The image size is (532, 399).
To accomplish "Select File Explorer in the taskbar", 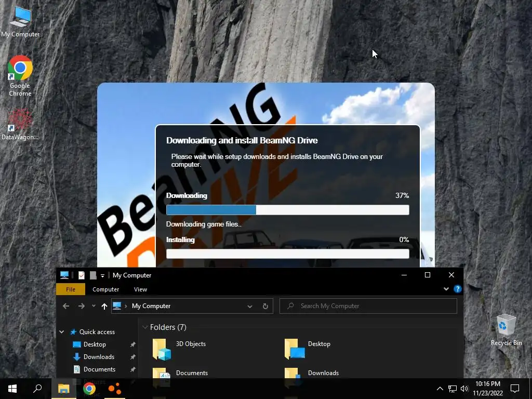I will click(64, 389).
